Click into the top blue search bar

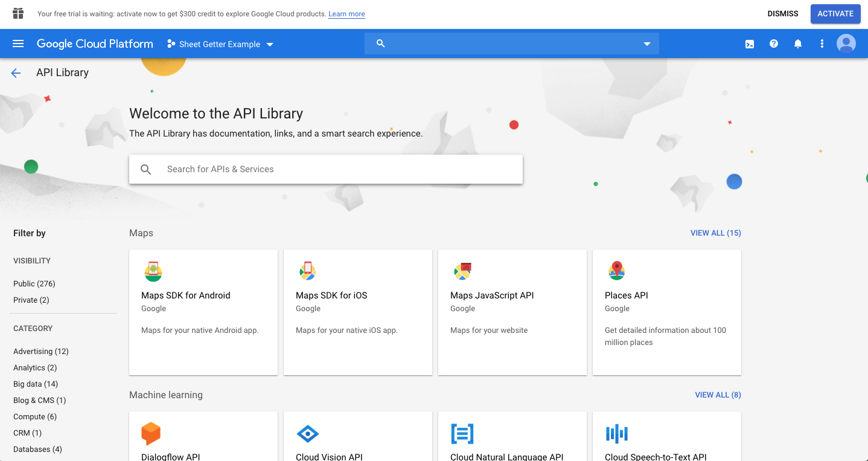click(x=512, y=44)
